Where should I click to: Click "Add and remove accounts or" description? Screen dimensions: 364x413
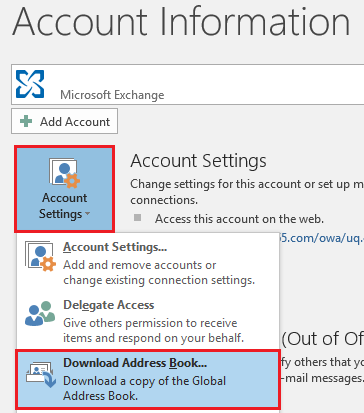coord(140,265)
